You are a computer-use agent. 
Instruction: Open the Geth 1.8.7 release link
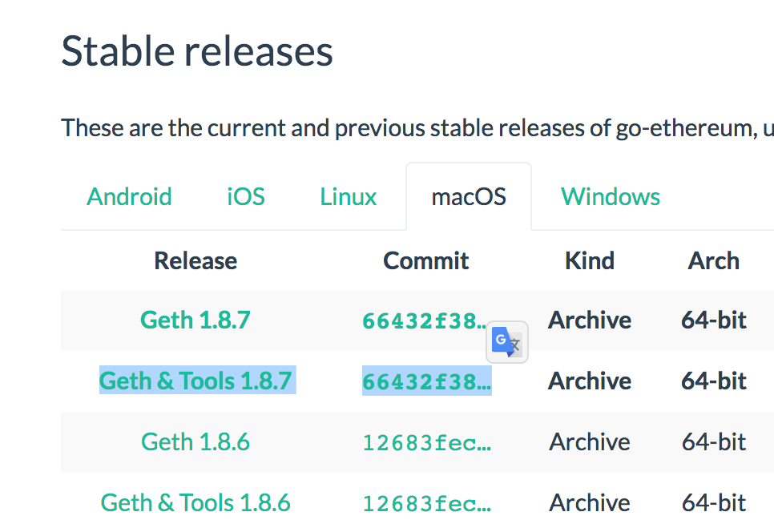[196, 320]
